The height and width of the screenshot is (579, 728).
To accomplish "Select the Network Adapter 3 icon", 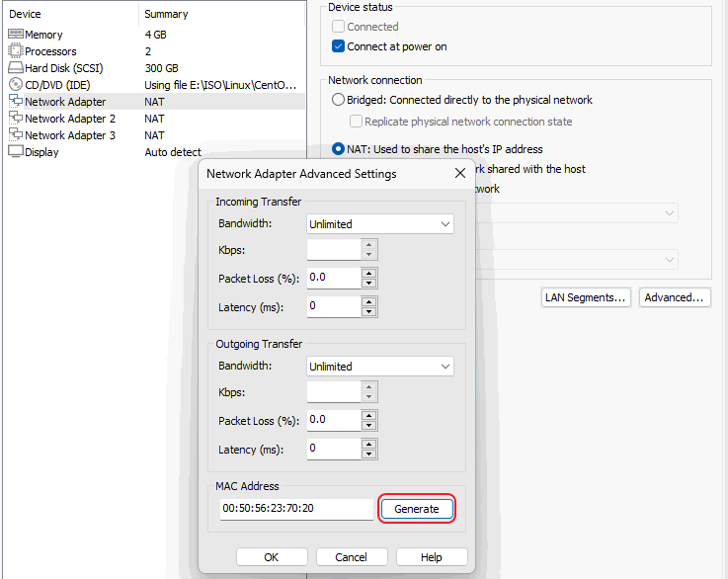I will click(x=16, y=135).
